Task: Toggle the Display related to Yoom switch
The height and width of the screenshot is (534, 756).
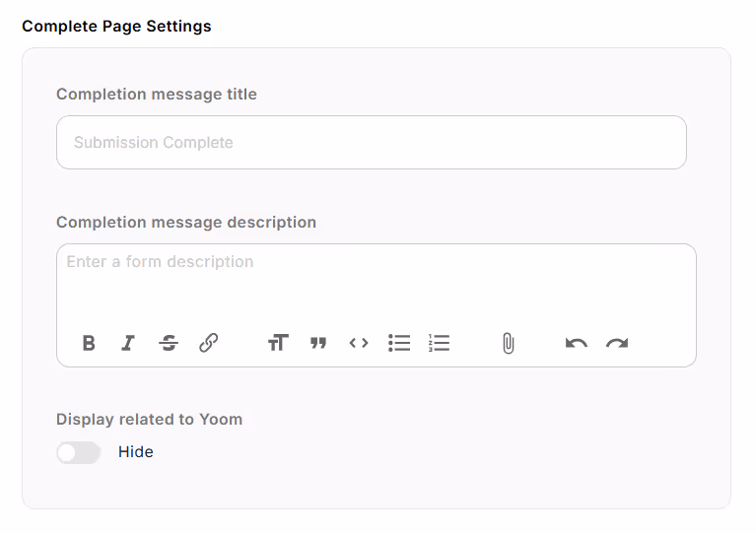Action: click(x=78, y=452)
